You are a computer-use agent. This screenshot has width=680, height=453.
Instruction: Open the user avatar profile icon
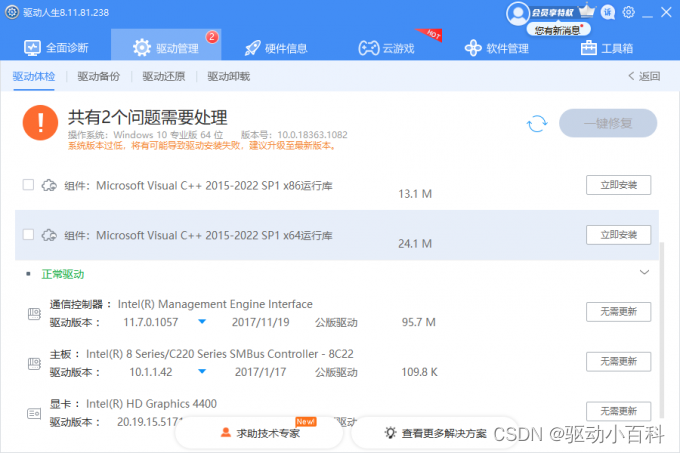tap(517, 13)
